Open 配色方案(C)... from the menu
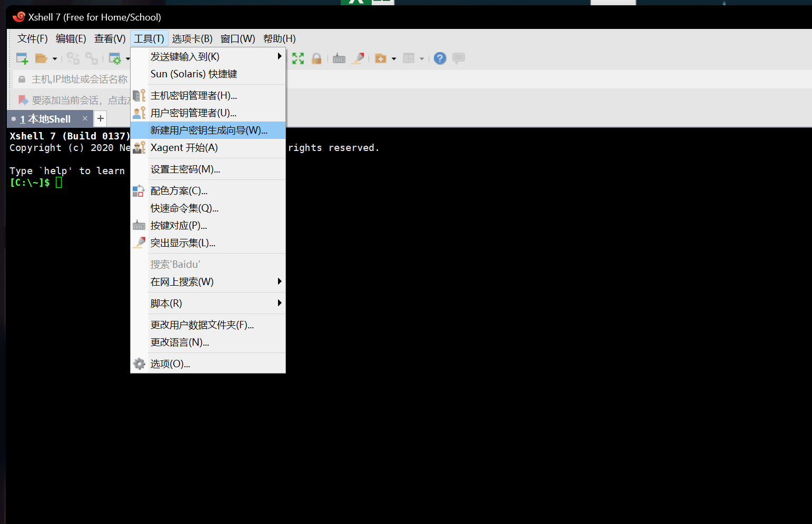This screenshot has height=524, width=812. click(x=208, y=190)
